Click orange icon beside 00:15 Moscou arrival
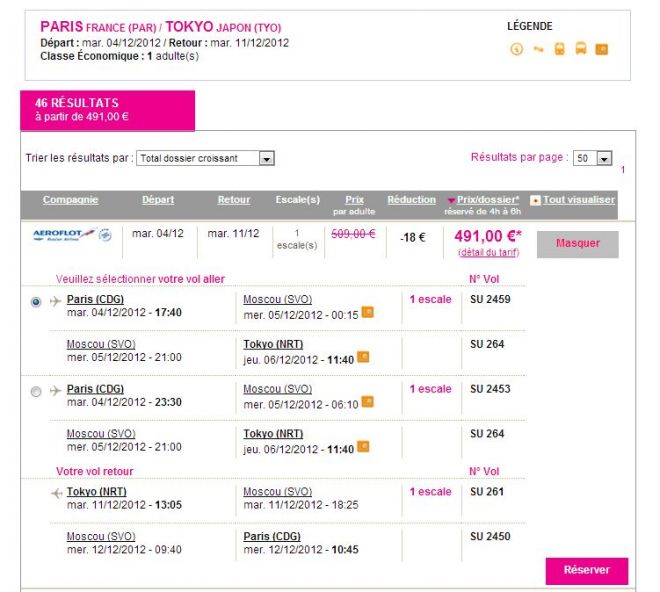This screenshot has height=592, width=660. click(x=367, y=312)
